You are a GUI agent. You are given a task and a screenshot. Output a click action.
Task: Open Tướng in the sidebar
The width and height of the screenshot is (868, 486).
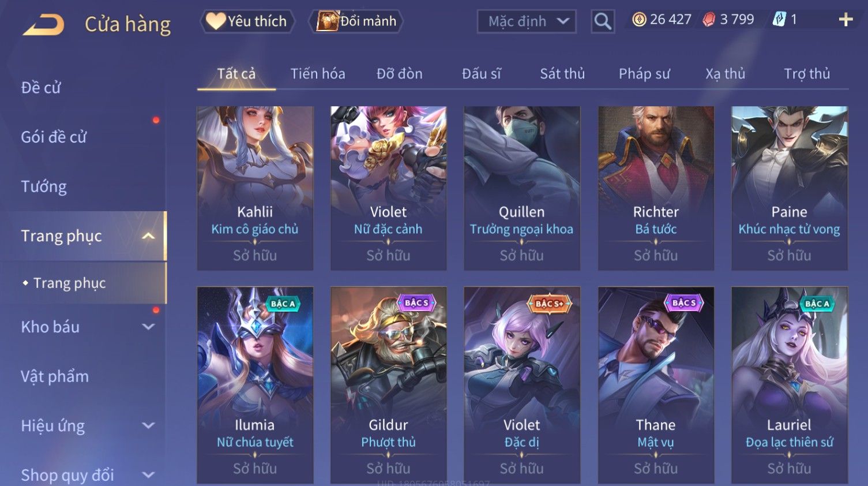click(x=44, y=186)
